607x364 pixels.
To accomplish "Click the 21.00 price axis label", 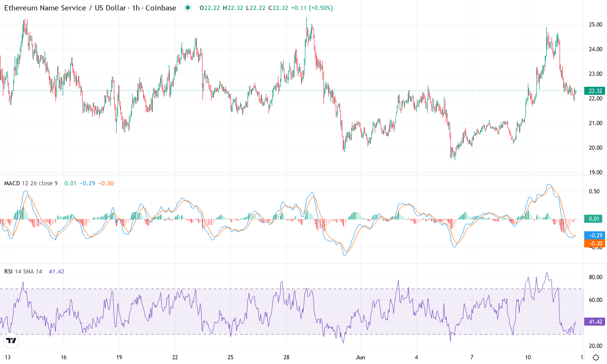I will pos(595,123).
